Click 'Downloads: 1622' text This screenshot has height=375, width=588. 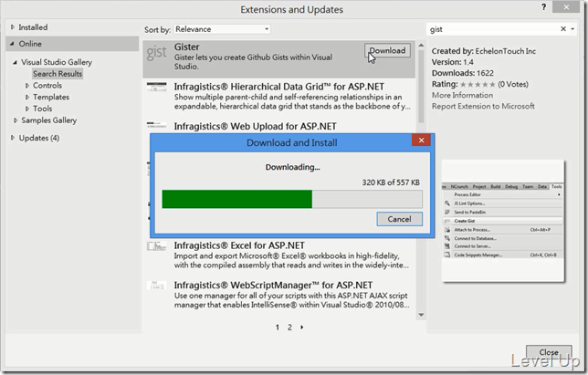[462, 73]
